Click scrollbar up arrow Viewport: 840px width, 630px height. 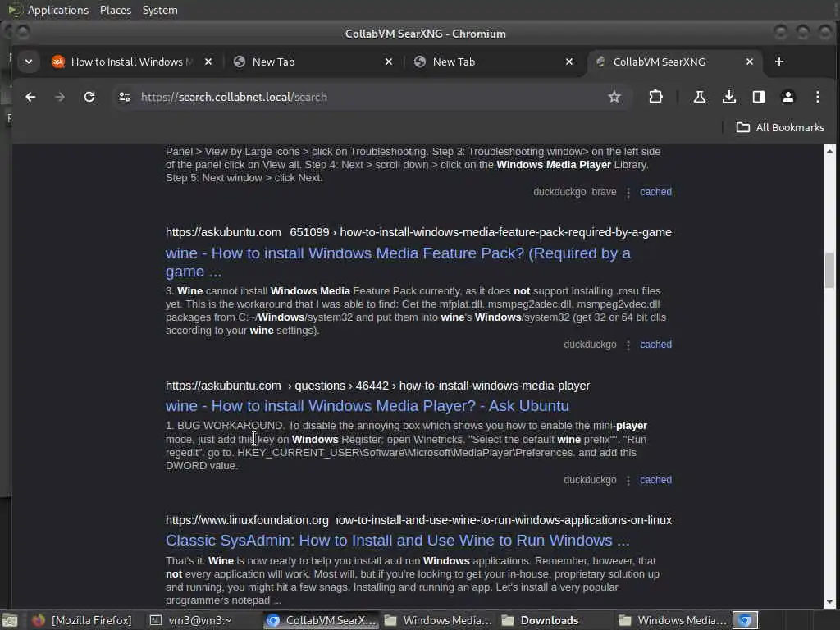[x=829, y=151]
